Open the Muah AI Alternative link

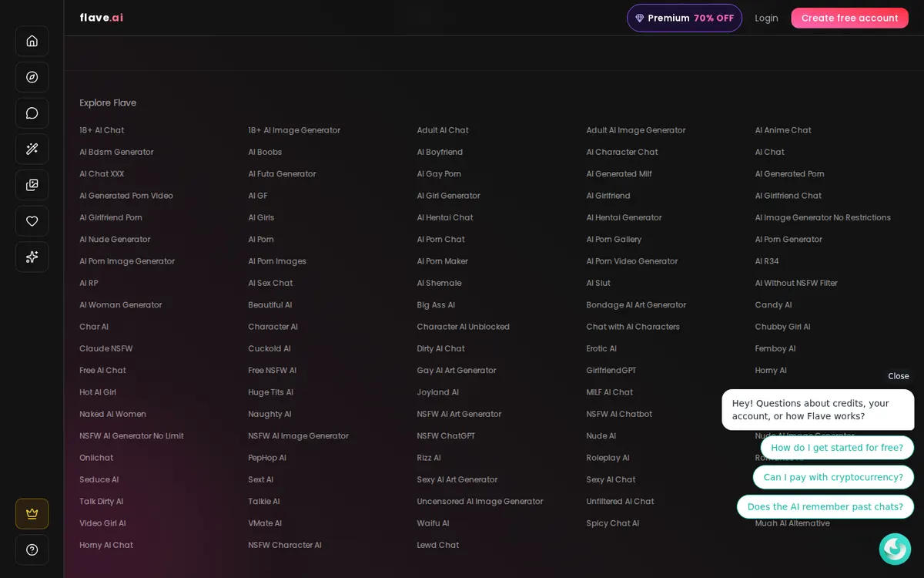click(792, 523)
